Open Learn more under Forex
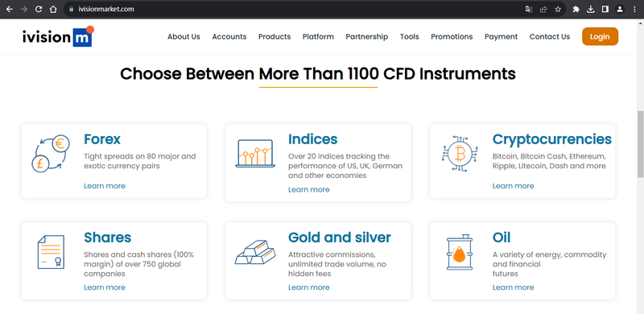This screenshot has width=644, height=314. point(105,186)
